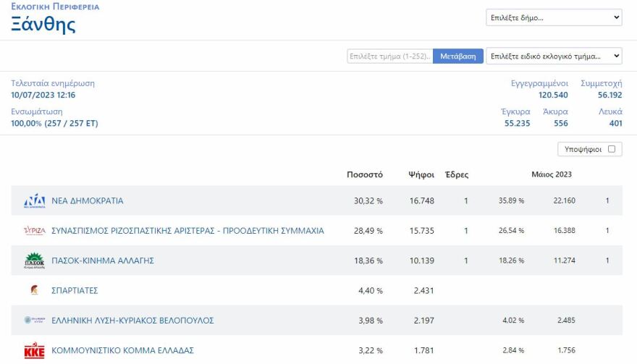
Task: Click the Elliniki Lysi party logo
Action: pos(34,321)
